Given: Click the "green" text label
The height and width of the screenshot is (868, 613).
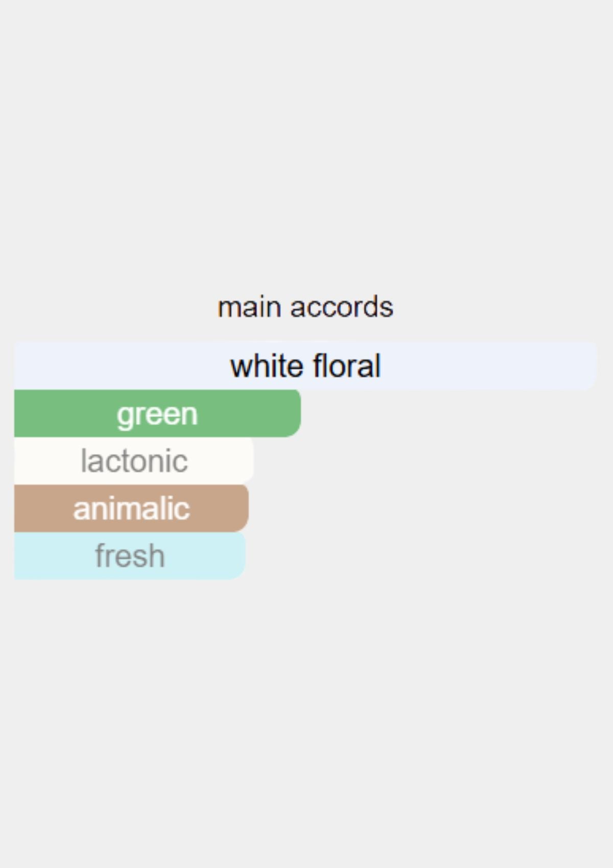Looking at the screenshot, I should (157, 414).
